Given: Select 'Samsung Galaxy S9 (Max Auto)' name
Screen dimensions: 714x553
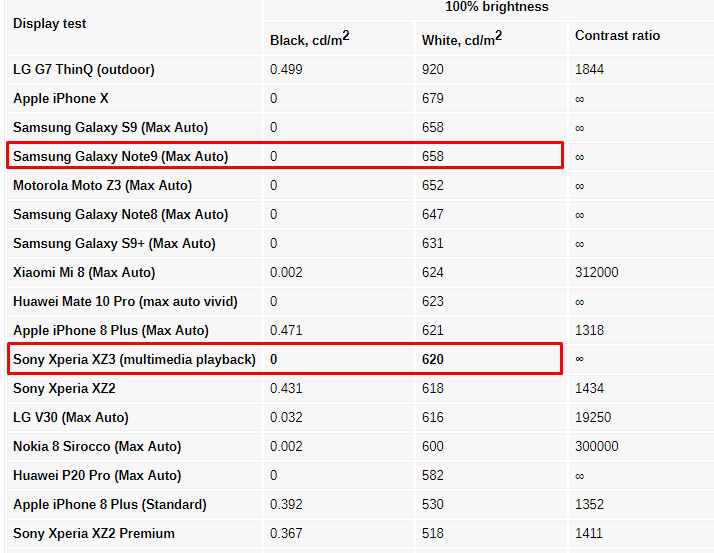Looking at the screenshot, I should tap(110, 128).
